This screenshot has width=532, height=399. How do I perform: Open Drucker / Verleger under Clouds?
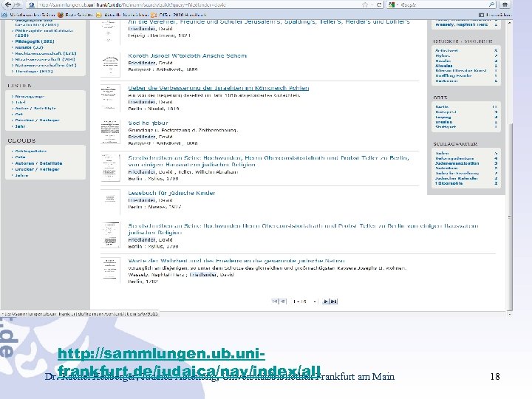coord(38,169)
